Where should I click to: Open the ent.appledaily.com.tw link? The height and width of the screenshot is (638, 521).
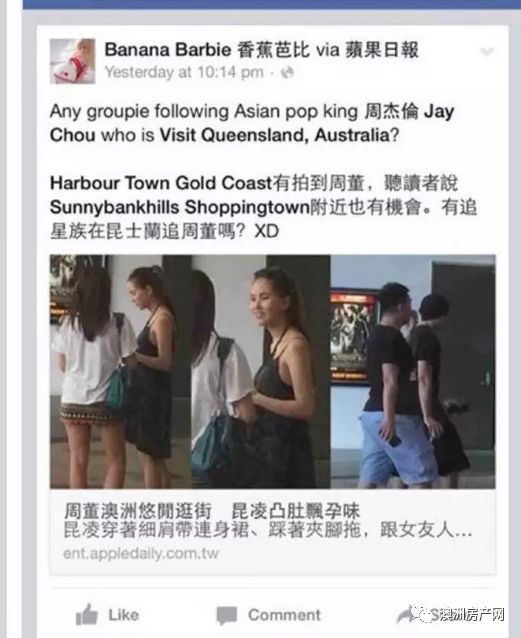141,553
